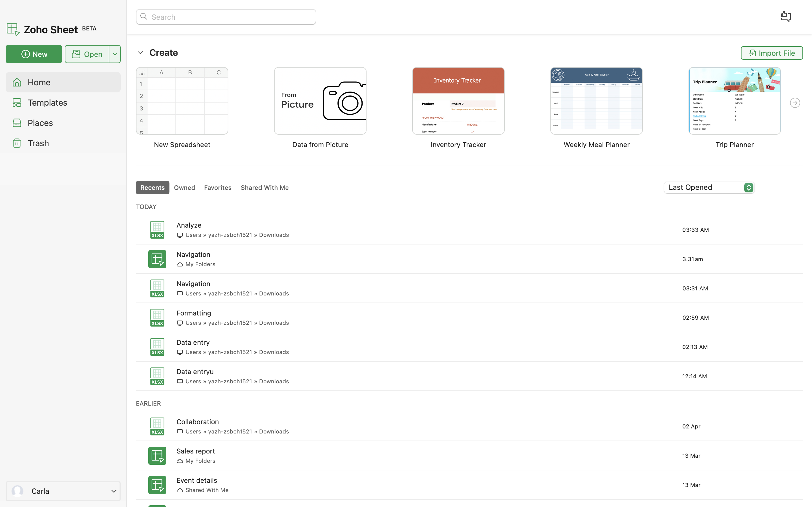Collapse the Create section chevron

click(x=140, y=53)
